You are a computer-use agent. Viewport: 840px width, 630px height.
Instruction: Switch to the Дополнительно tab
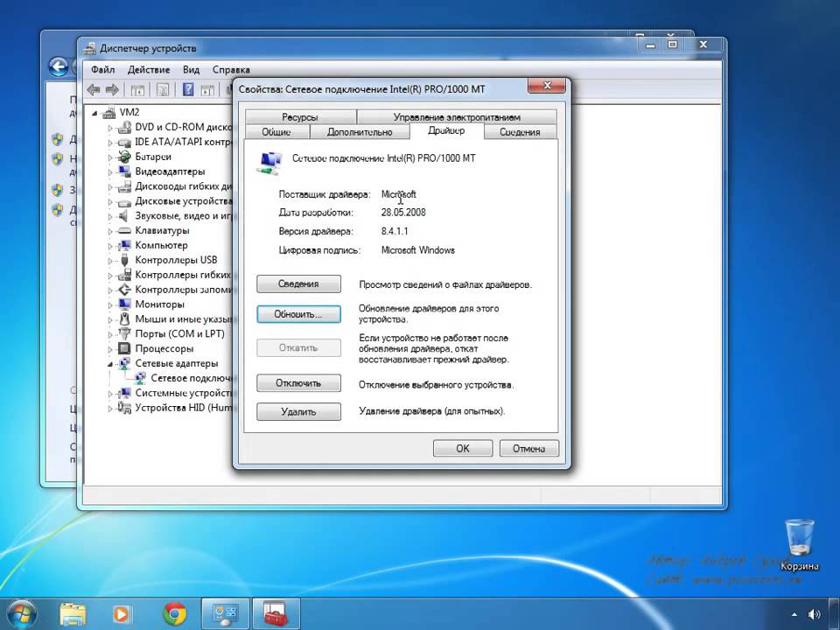click(360, 132)
